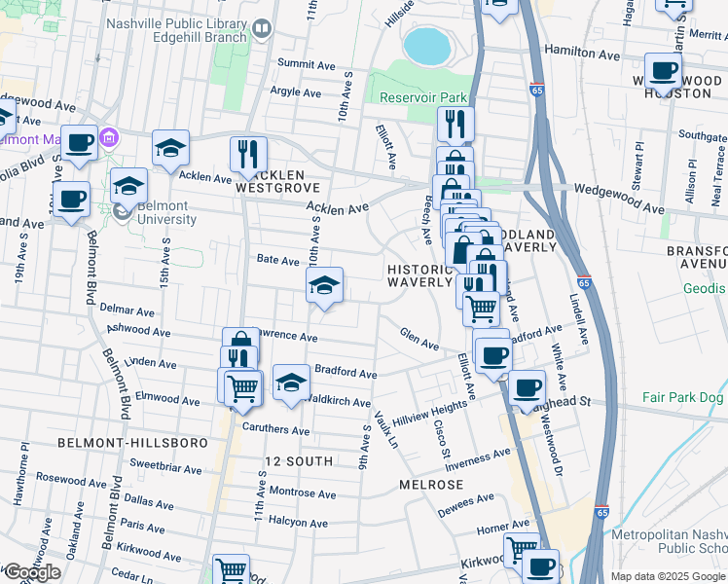Click the Glen Ave street label
Viewport: 728px width, 584px height.
[419, 339]
